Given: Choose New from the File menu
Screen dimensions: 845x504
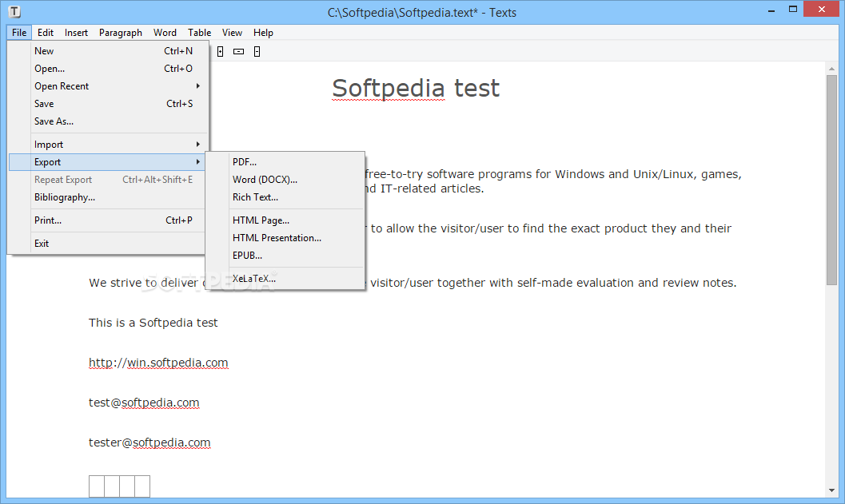Looking at the screenshot, I should point(108,50).
